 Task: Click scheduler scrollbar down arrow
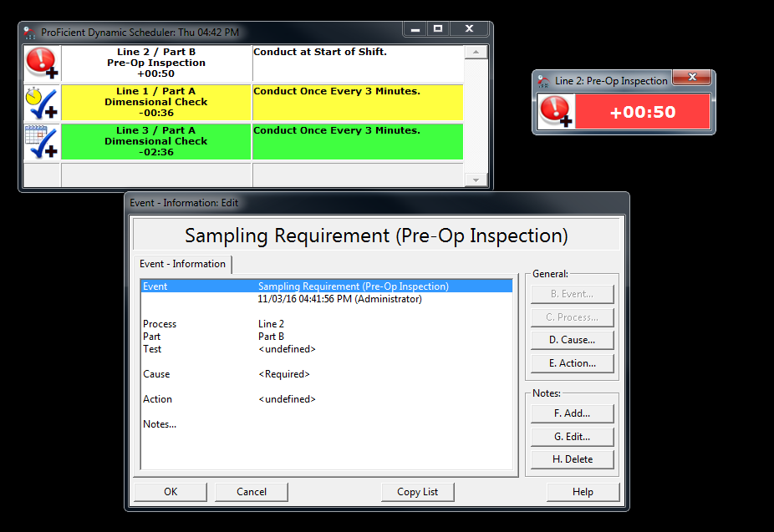click(x=476, y=180)
